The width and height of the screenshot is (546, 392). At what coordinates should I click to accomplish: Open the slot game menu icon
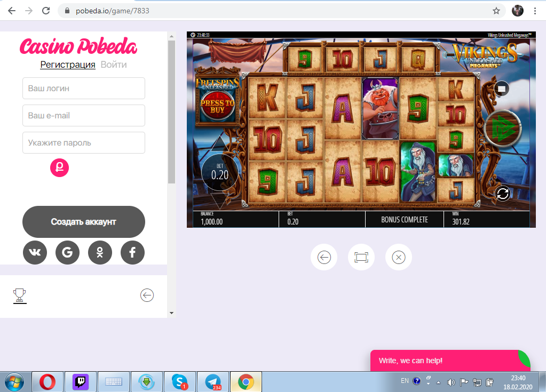click(x=501, y=89)
